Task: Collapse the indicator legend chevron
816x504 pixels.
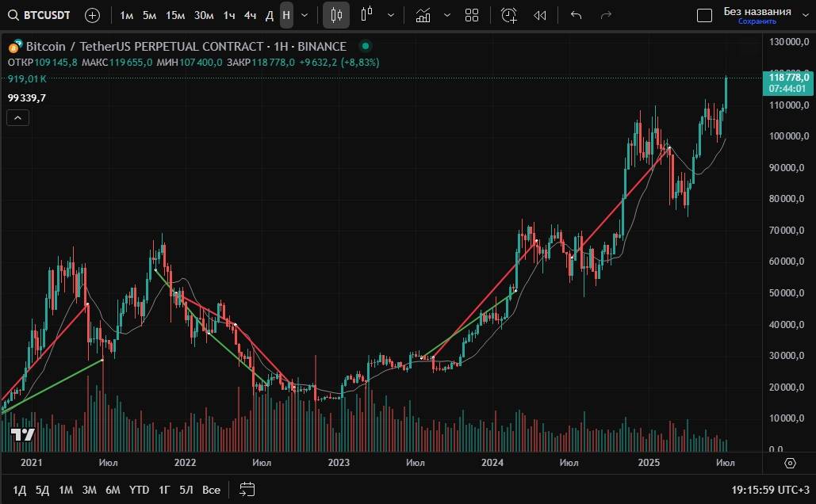Action: (18, 118)
